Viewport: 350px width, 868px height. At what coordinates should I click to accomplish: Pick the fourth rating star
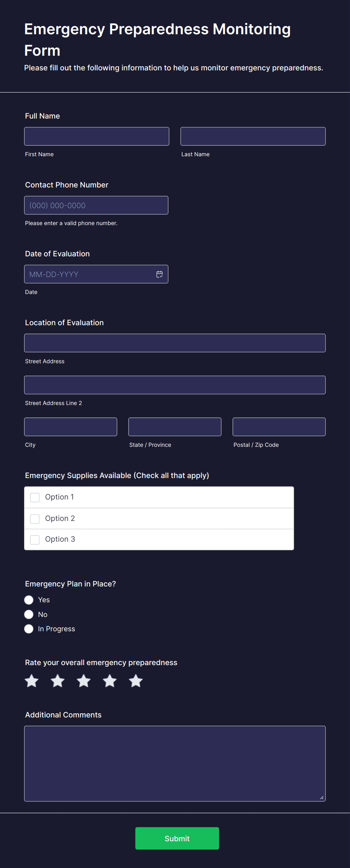(x=110, y=681)
